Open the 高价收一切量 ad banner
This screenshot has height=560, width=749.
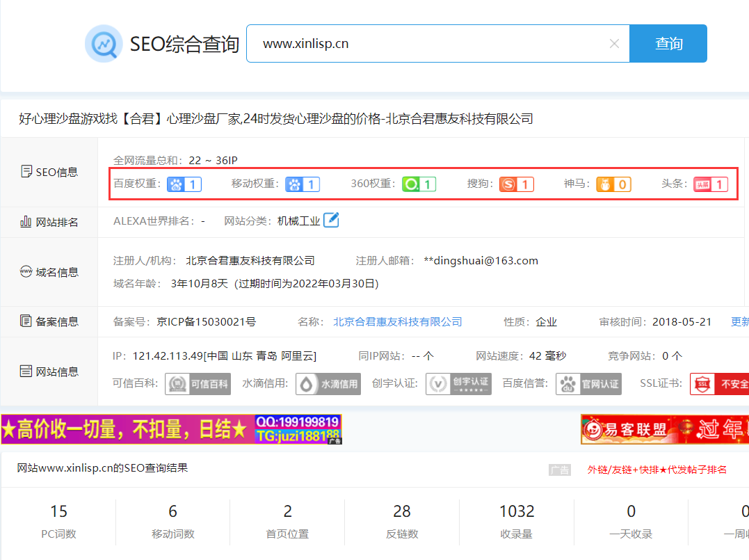171,429
